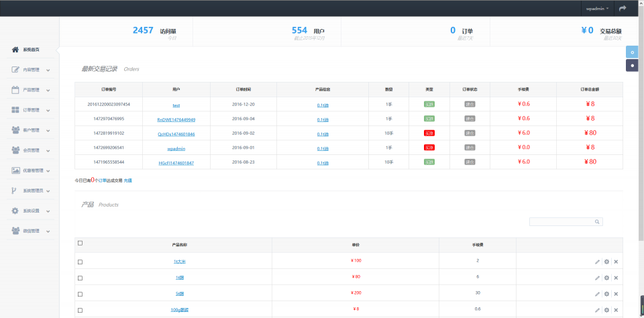Check the box for 1t大米 product

[x=80, y=262]
